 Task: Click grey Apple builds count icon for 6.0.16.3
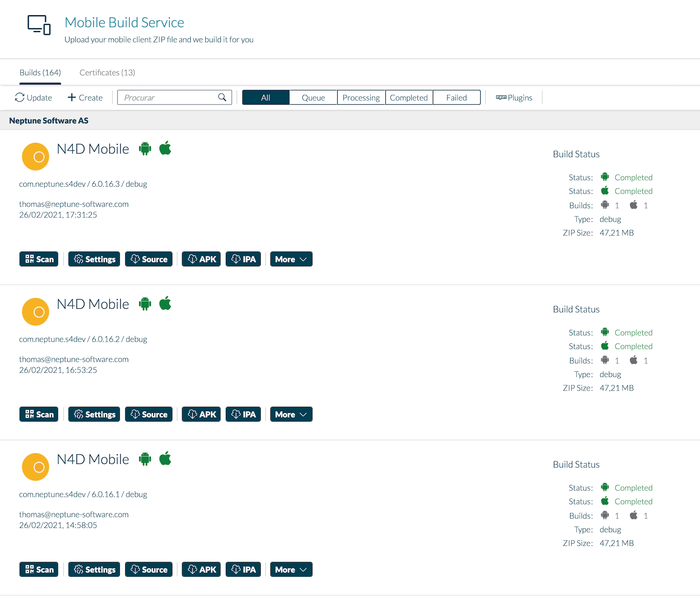(x=633, y=205)
